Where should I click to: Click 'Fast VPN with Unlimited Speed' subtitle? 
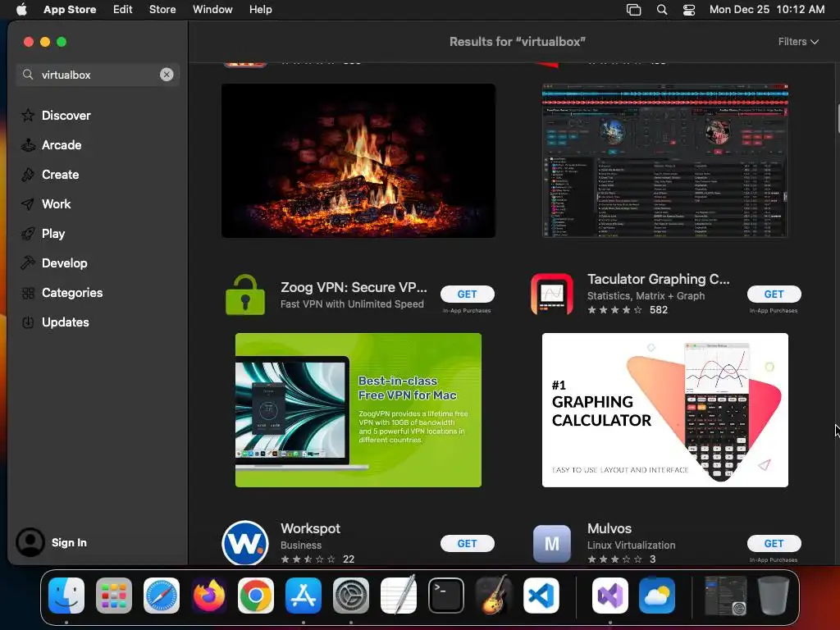pos(352,304)
